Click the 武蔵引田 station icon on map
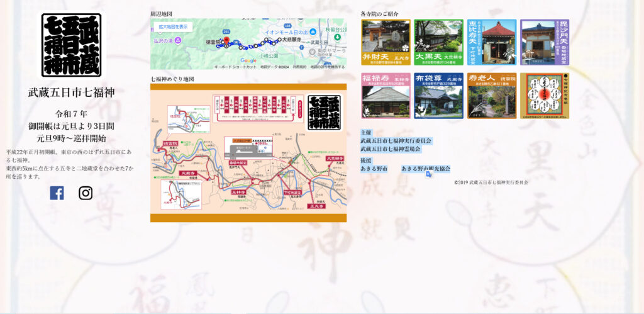 coord(308,42)
